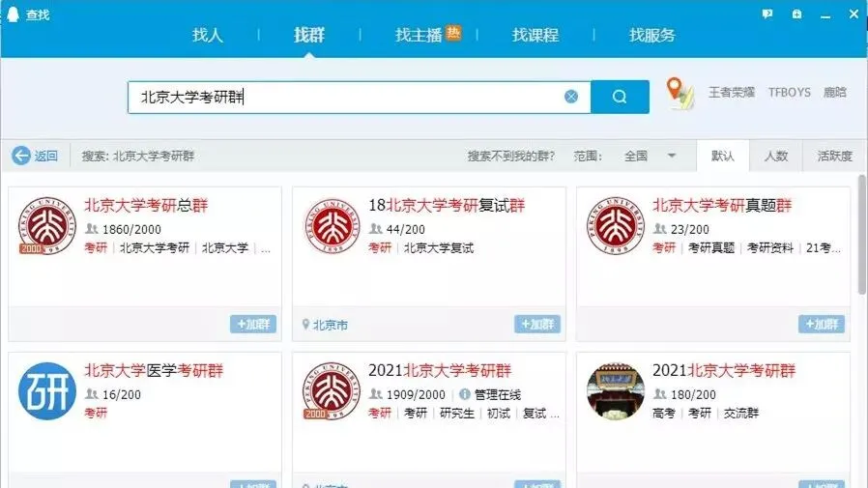Switch to the 找主播 tab

point(419,36)
